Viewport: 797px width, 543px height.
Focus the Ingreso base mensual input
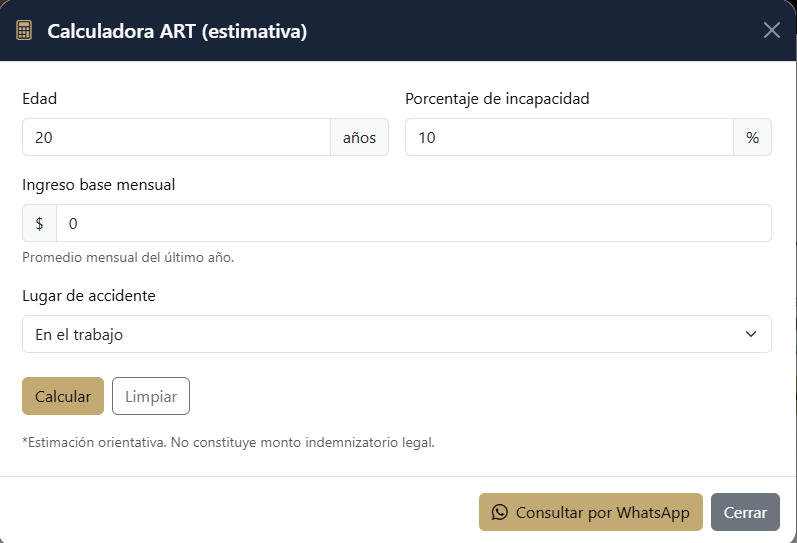pyautogui.click(x=413, y=223)
